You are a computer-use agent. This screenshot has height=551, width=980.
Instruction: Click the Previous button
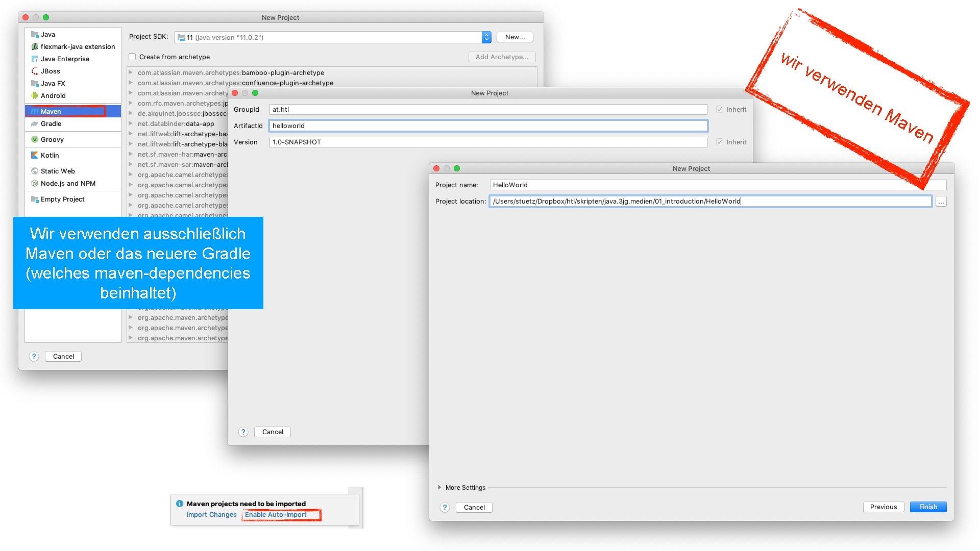(883, 507)
